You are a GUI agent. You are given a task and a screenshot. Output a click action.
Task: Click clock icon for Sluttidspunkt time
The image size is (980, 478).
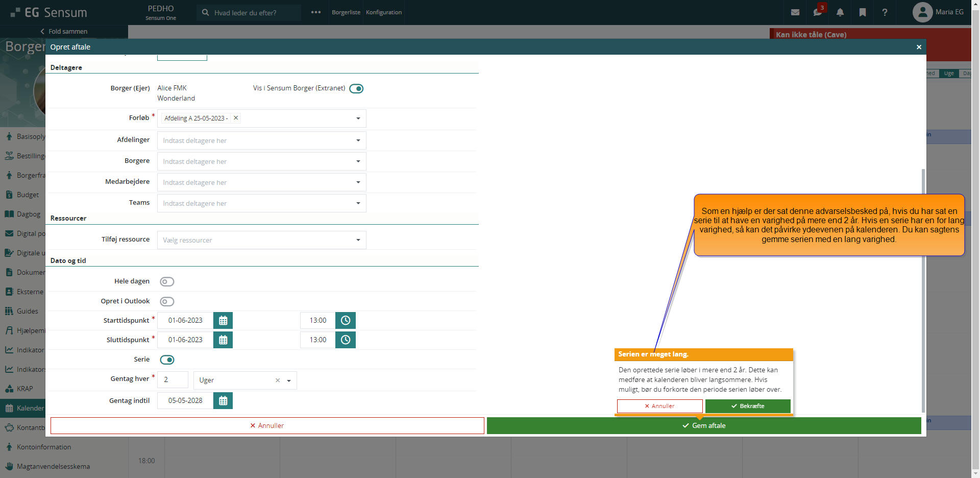[346, 340]
